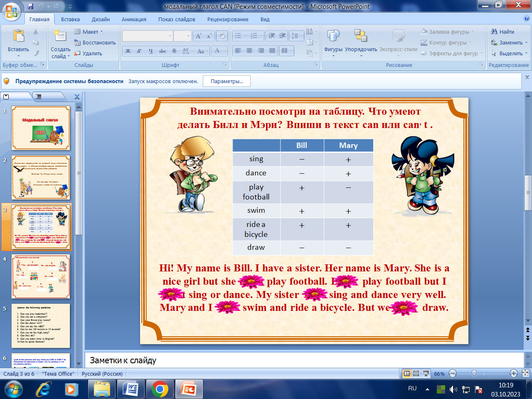The width and height of the screenshot is (532, 399).
Task: Click the Save icon in quick access toolbar
Action: click(30, 6)
